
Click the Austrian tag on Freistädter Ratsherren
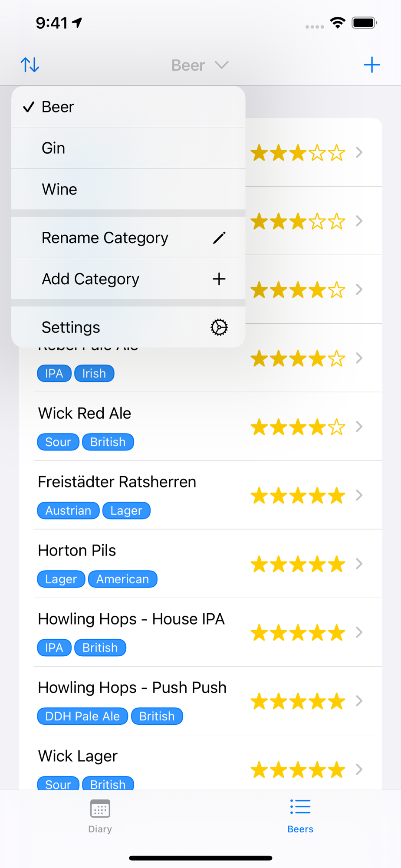[x=69, y=510]
